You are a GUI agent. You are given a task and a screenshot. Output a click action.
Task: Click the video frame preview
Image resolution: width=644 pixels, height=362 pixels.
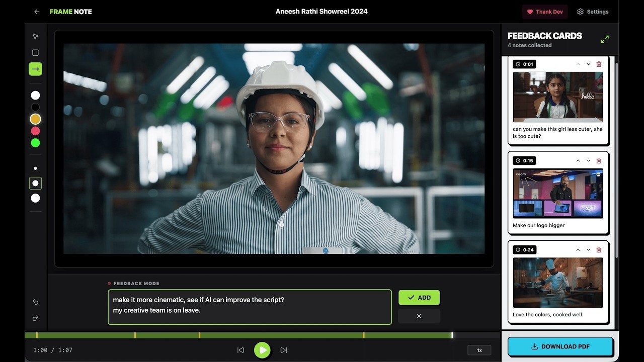[x=274, y=148]
